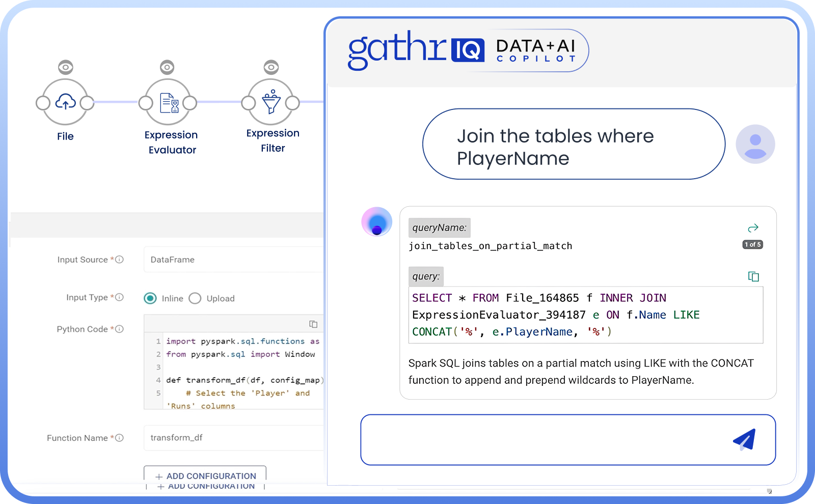The height and width of the screenshot is (504, 815).
Task: Click the user avatar icon
Action: [x=755, y=144]
